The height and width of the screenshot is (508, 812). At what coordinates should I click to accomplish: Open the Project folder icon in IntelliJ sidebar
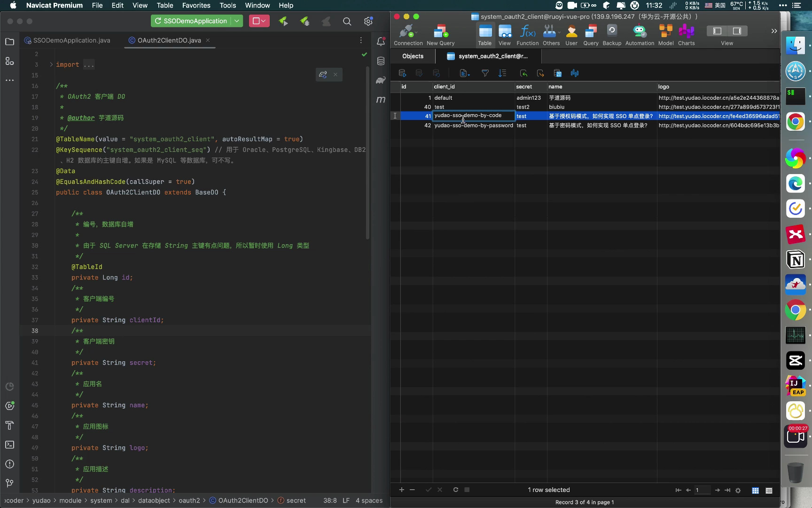coord(9,41)
